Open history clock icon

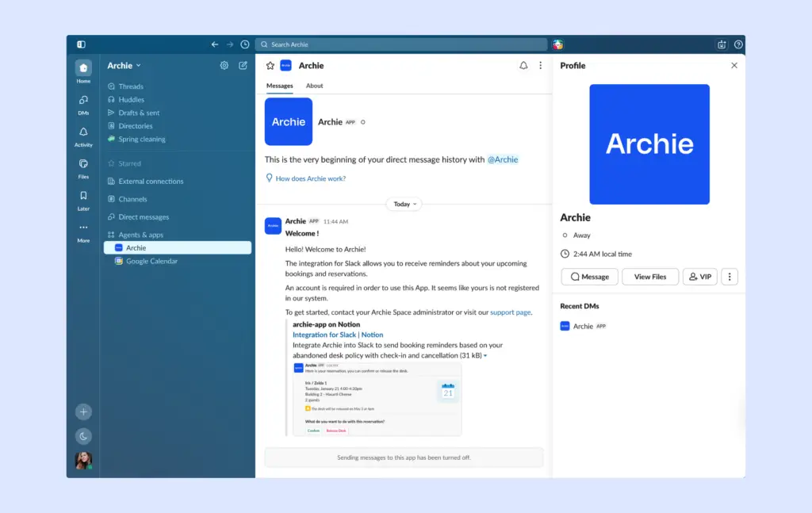[x=245, y=44]
